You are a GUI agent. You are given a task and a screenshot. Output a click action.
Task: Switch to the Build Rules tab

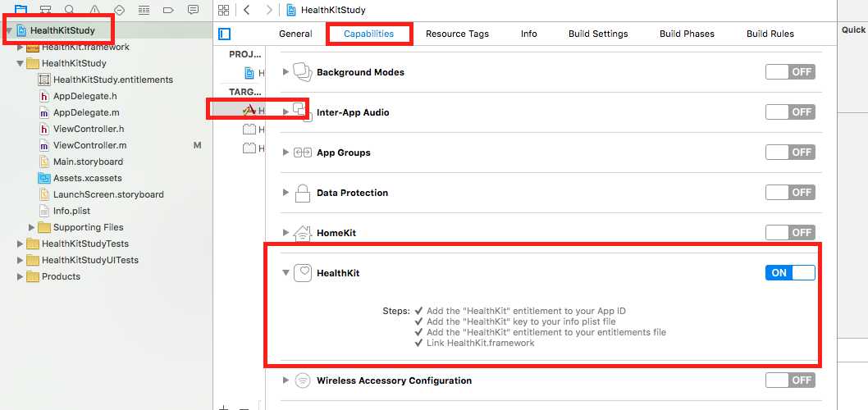pos(770,34)
